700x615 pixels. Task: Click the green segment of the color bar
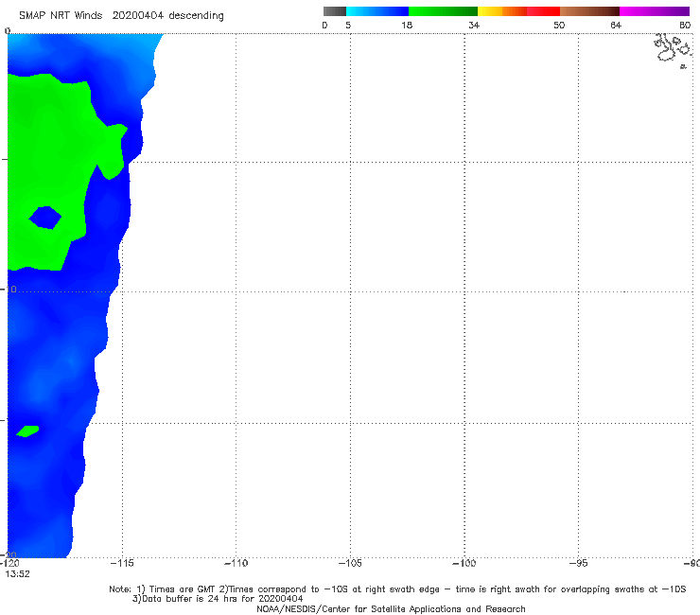pyautogui.click(x=443, y=11)
